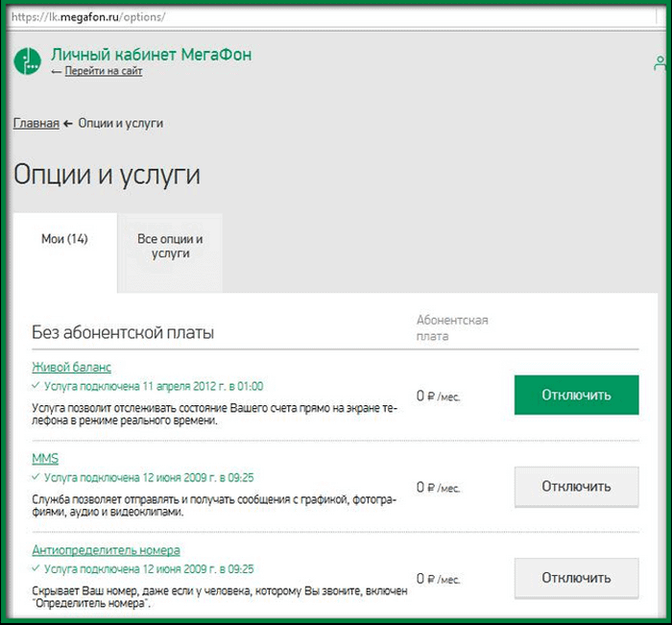Open the user profile icon at top right
The height and width of the screenshot is (625, 672).
[x=660, y=63]
